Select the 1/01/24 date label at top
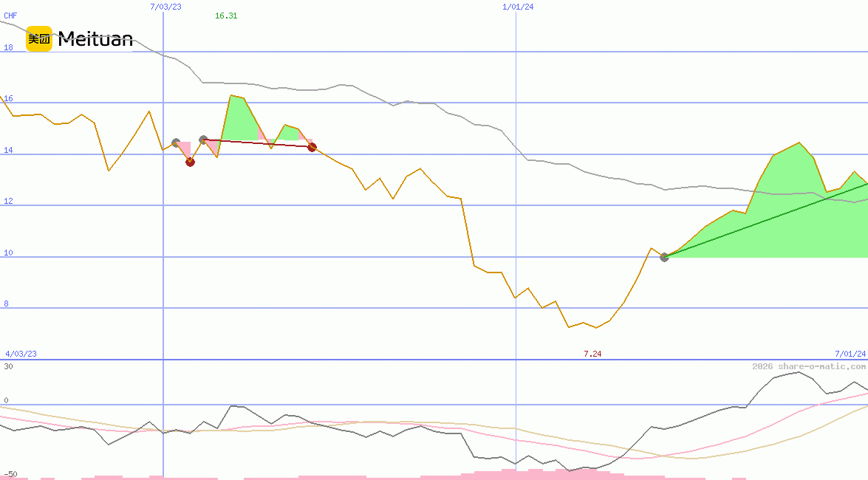Image resolution: width=868 pixels, height=480 pixels. (518, 7)
